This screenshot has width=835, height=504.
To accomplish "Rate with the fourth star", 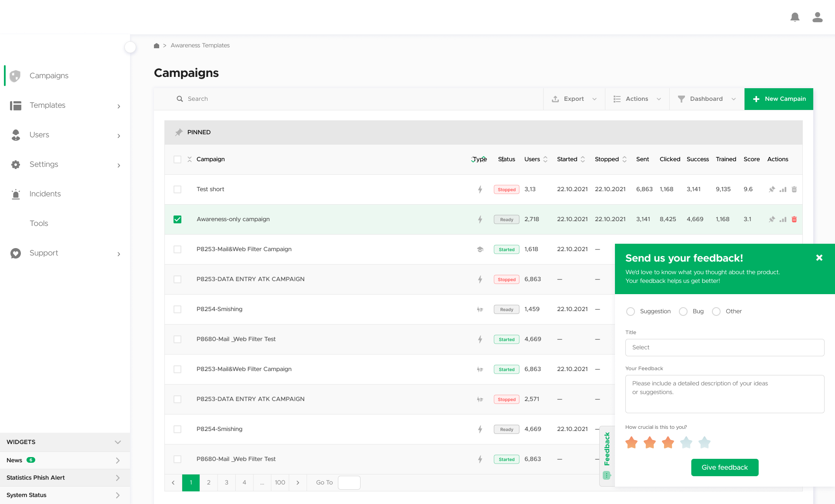I will [x=686, y=443].
